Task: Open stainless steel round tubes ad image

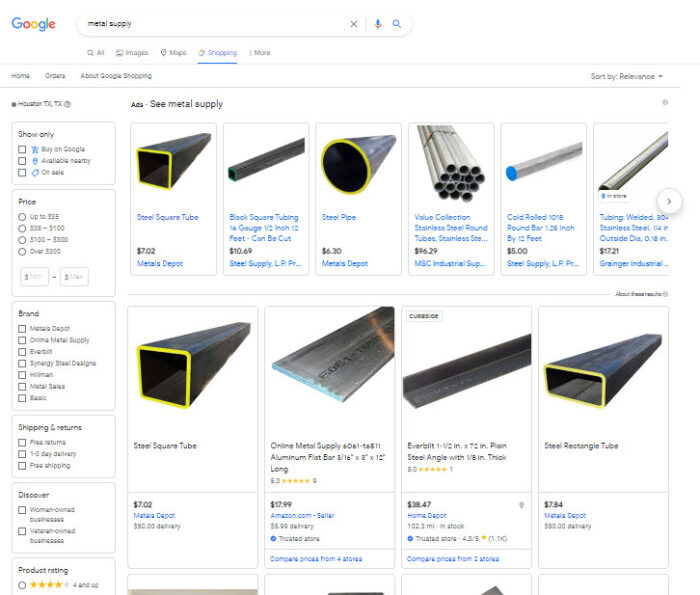Action: point(451,164)
